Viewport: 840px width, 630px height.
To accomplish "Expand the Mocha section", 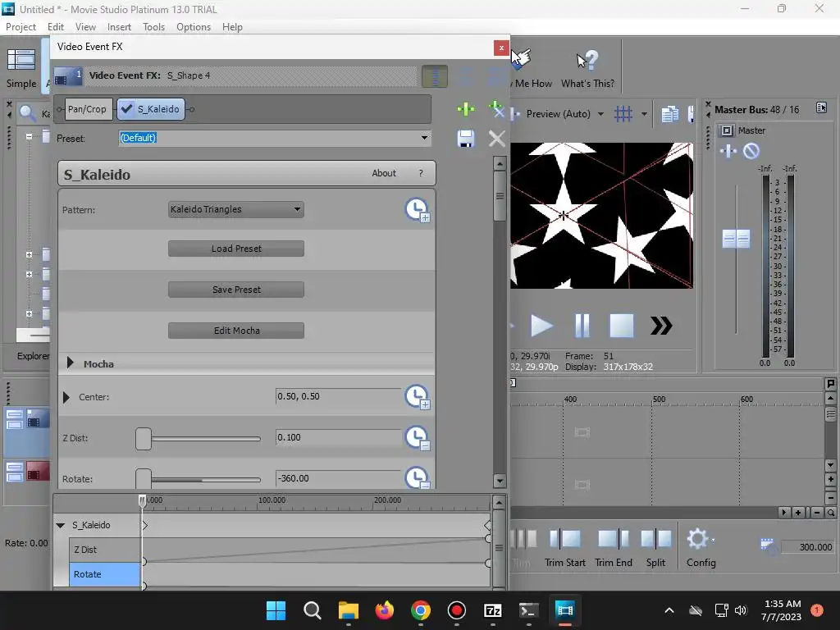I will coord(71,363).
